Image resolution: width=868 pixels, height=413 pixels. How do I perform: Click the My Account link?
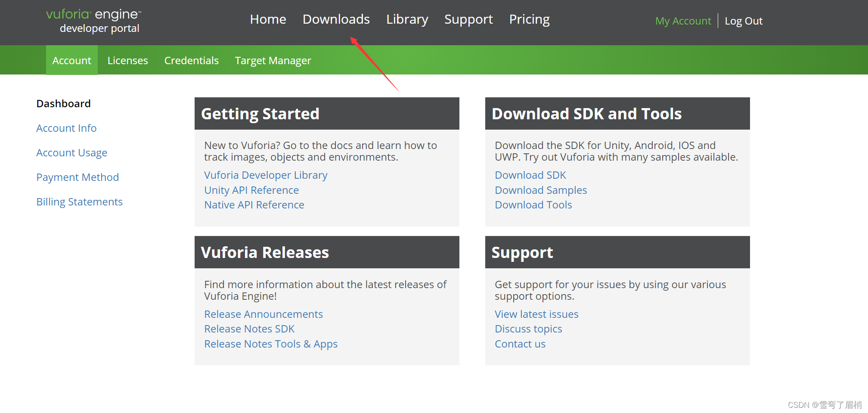(683, 21)
